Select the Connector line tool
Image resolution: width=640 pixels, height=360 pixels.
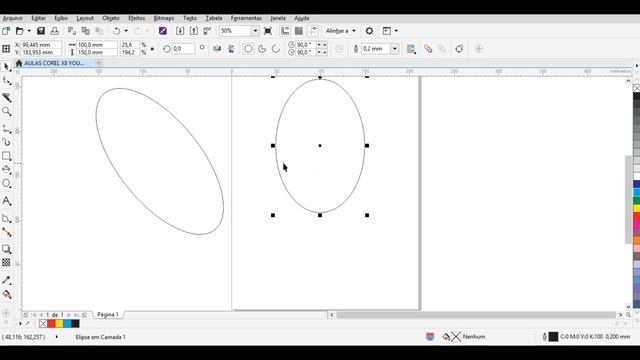[x=7, y=232]
